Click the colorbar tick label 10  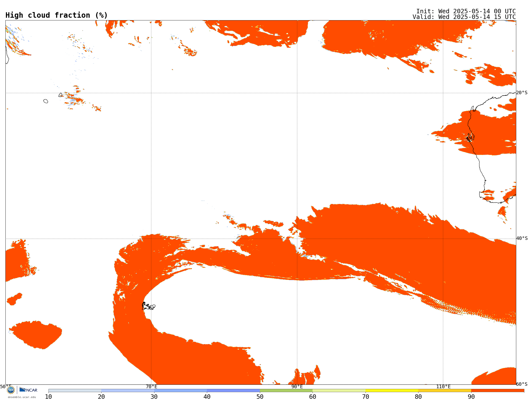tap(49, 397)
